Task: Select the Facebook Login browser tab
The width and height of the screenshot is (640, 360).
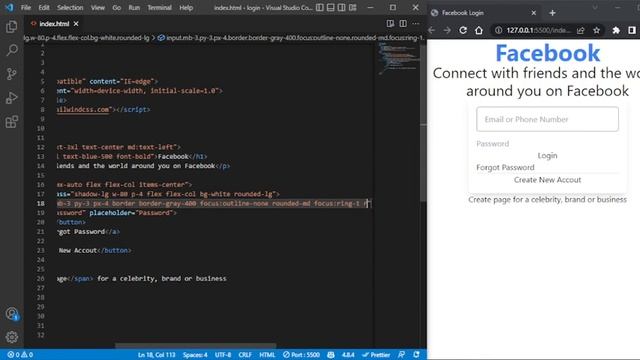Action: (x=484, y=13)
